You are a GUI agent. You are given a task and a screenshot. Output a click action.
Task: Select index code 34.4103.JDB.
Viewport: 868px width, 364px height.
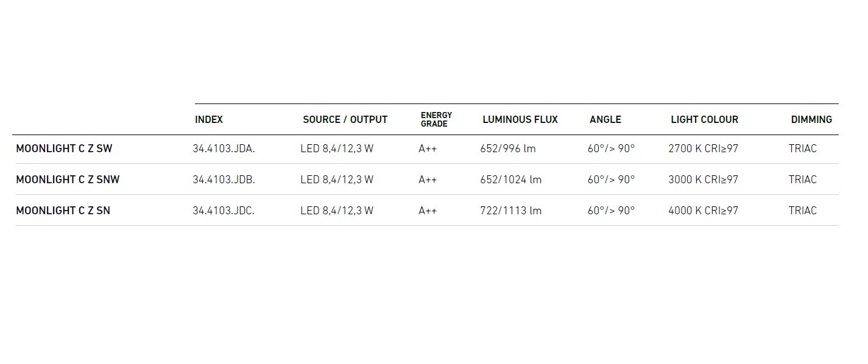pyautogui.click(x=224, y=180)
